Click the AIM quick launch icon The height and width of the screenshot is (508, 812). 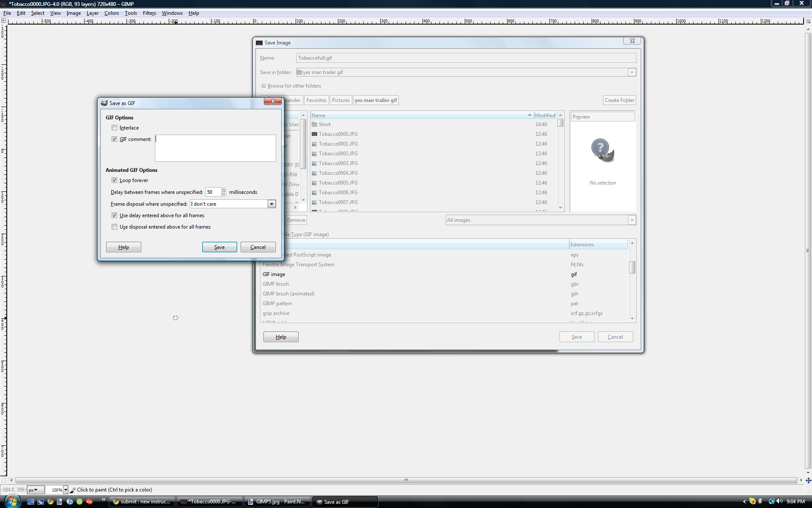point(89,502)
